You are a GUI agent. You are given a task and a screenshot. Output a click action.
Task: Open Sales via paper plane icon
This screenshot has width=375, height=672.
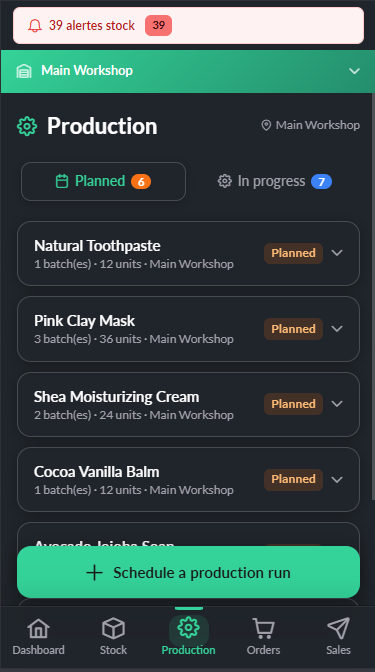pos(338,629)
